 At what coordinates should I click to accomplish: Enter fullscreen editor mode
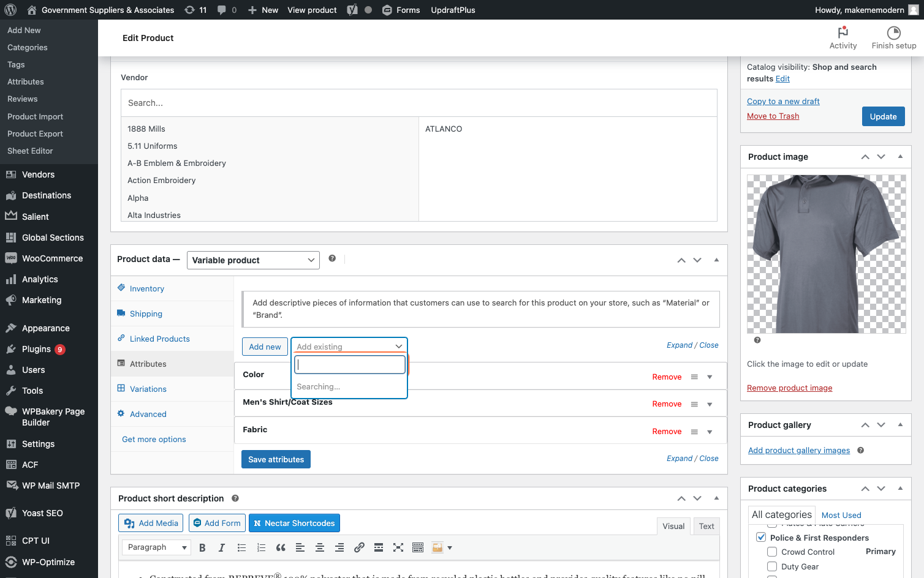pos(398,548)
